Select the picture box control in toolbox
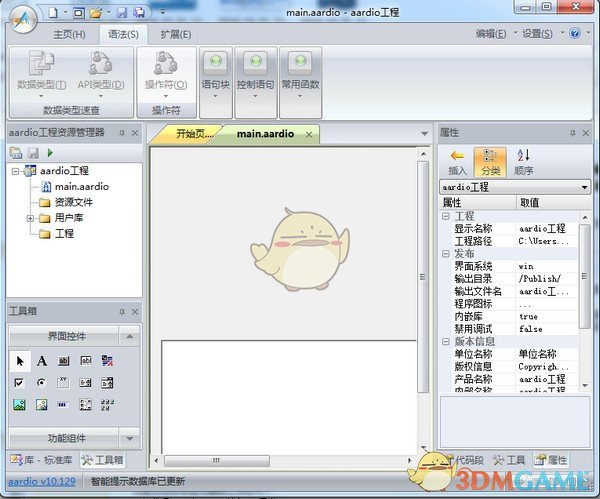 point(19,405)
